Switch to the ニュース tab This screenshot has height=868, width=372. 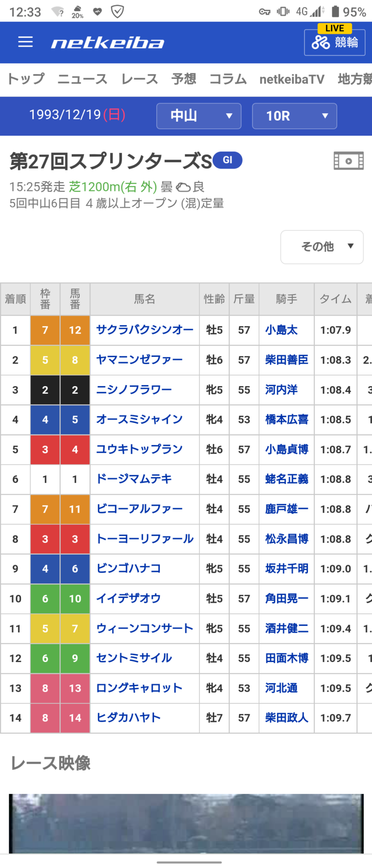82,79
